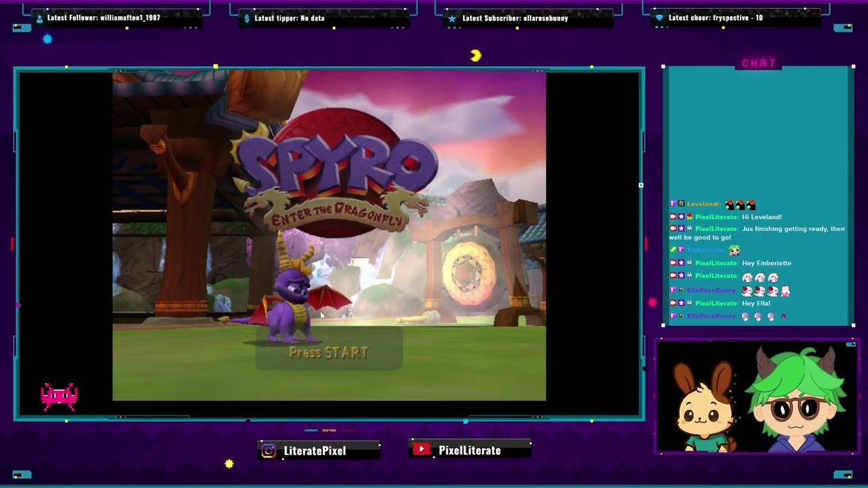Click the Instagram icon beside LiteratePixel

269,451
